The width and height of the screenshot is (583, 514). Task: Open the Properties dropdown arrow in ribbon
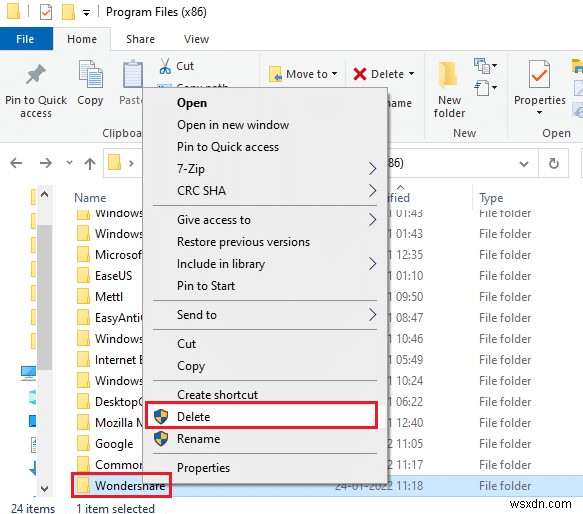pyautogui.click(x=539, y=112)
